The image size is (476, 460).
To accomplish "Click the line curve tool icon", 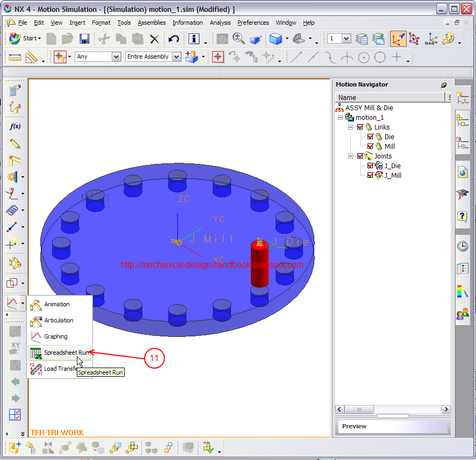I will click(x=297, y=57).
